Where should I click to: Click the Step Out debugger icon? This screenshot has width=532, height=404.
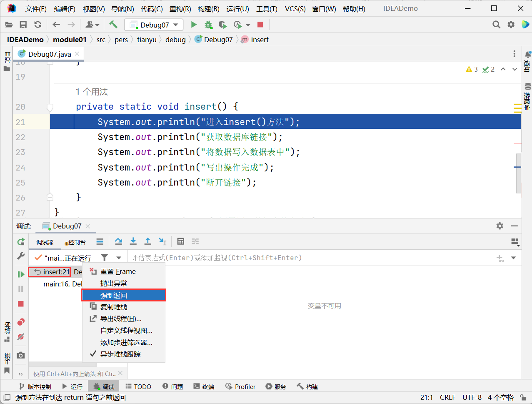(x=147, y=241)
